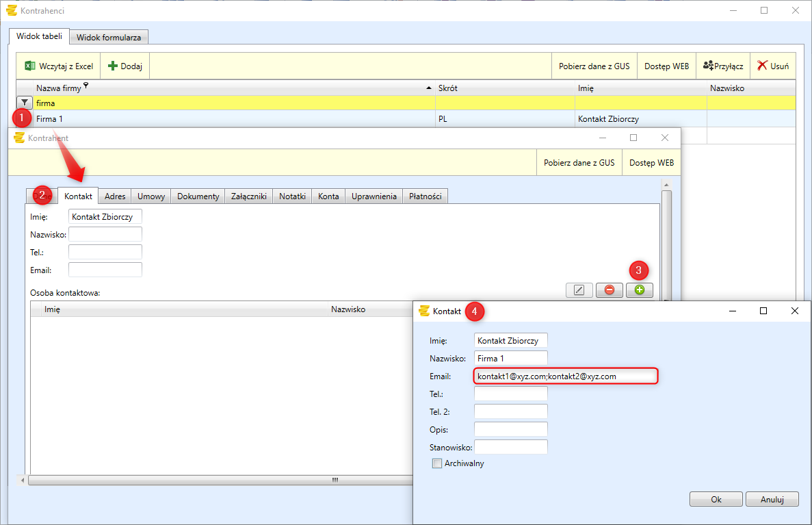Click the Przyłącz users icon
Screen dimensions: 812x525
click(708, 66)
